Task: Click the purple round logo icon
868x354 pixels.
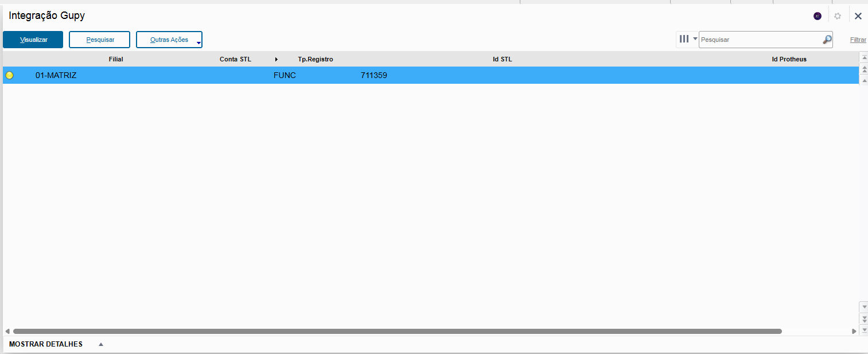Action: point(818,16)
